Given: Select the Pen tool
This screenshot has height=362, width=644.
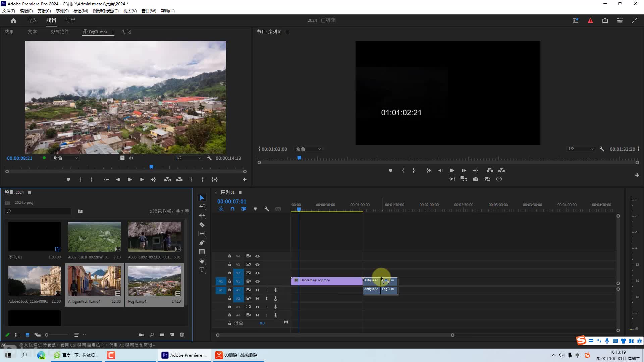Looking at the screenshot, I should pos(202,243).
